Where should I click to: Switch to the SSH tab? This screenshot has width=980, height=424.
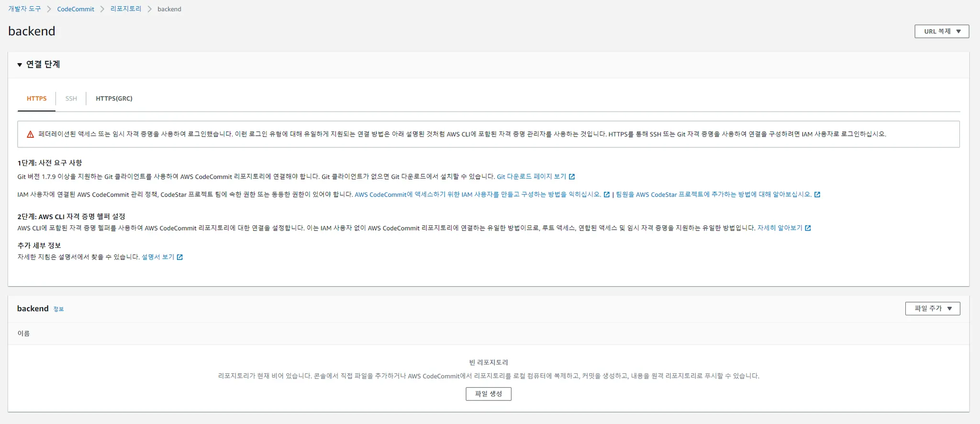point(71,99)
